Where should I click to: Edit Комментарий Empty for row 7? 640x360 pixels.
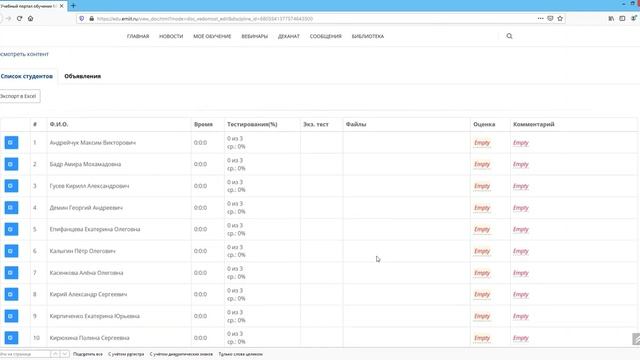[521, 273]
